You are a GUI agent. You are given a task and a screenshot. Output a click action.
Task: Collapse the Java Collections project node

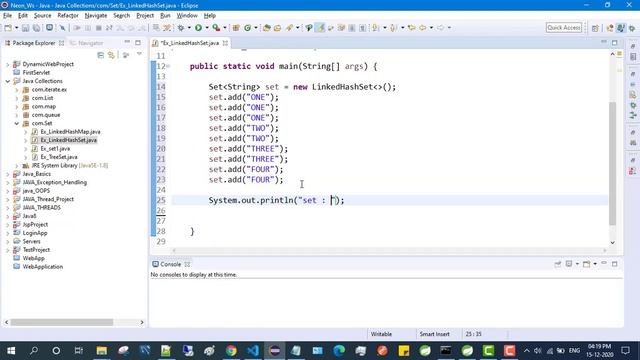pos(8,81)
